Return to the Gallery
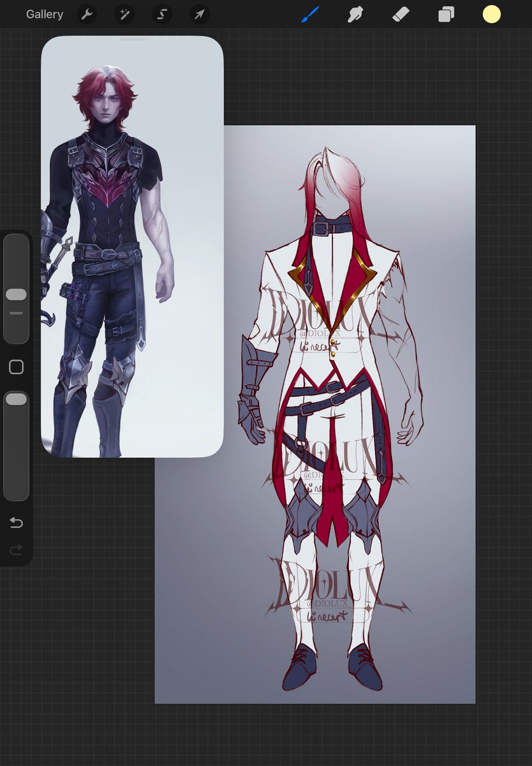The image size is (532, 766). coord(45,14)
